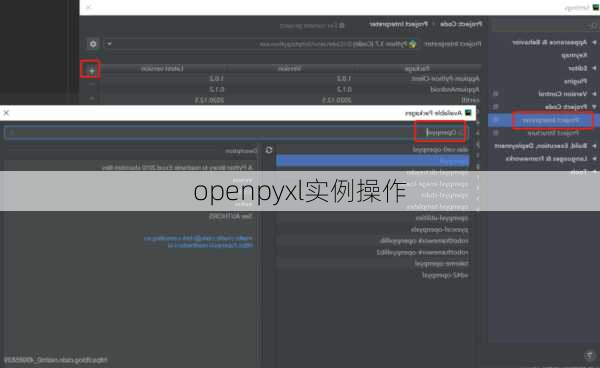Click the Settings window title icon

click(596, 7)
